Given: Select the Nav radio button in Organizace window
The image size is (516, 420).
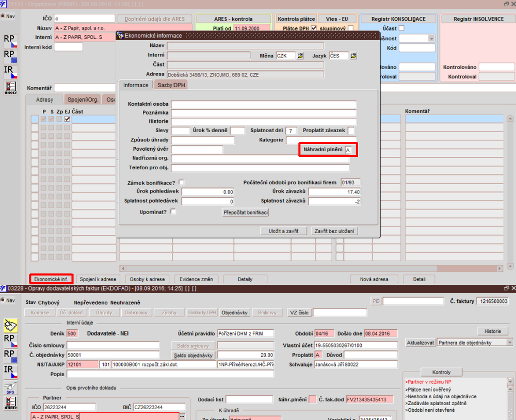Looking at the screenshot, I should click(x=3, y=16).
